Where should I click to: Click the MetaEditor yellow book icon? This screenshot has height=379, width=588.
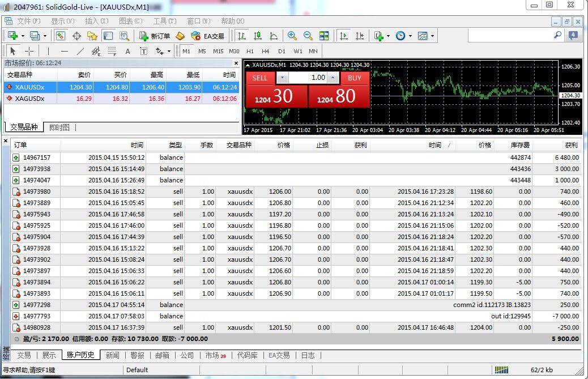pyautogui.click(x=180, y=36)
